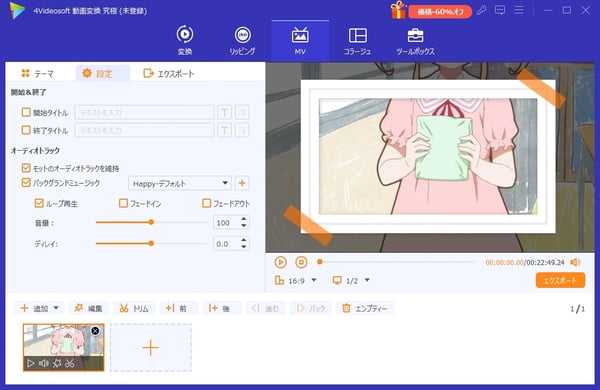This screenshot has width=600, height=390.
Task: Click the duration icon beside end title
Action: [242, 130]
